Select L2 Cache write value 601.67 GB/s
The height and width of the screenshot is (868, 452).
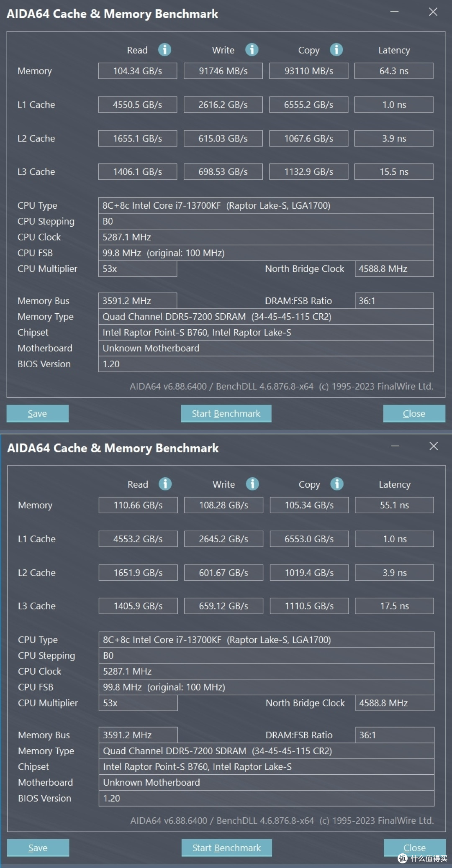click(x=223, y=573)
